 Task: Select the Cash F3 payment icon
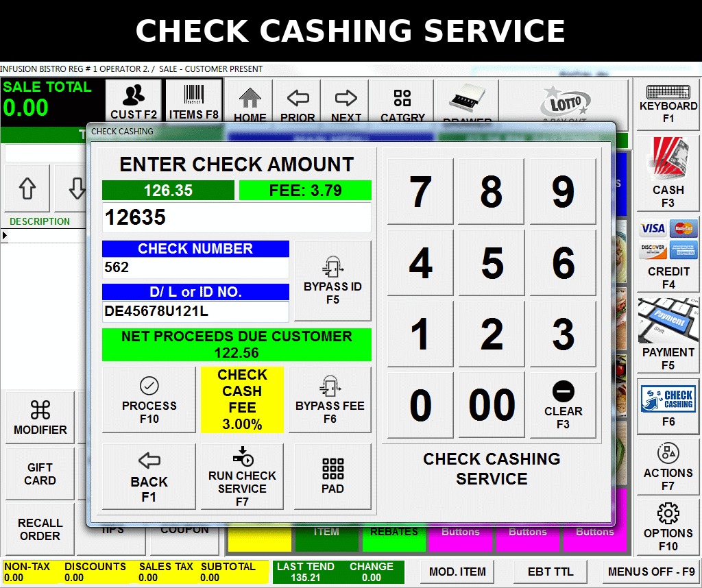click(668, 173)
